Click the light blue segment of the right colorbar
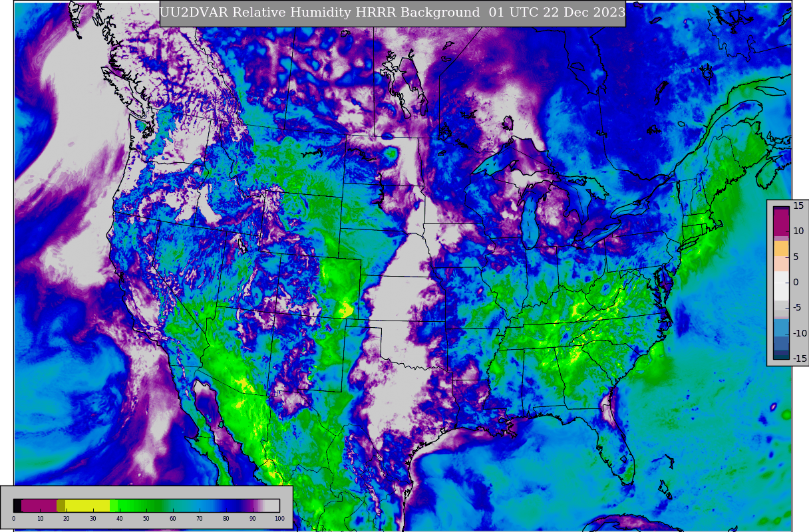The height and width of the screenshot is (532, 809). point(781,328)
